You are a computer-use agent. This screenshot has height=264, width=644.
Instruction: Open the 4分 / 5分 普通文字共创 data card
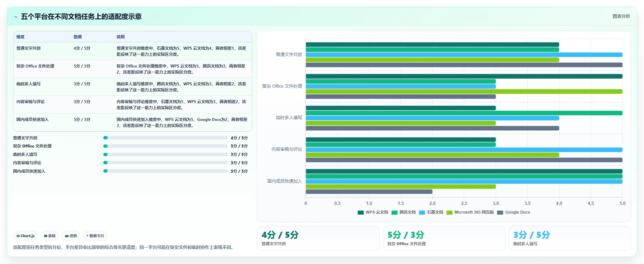[x=318, y=238]
